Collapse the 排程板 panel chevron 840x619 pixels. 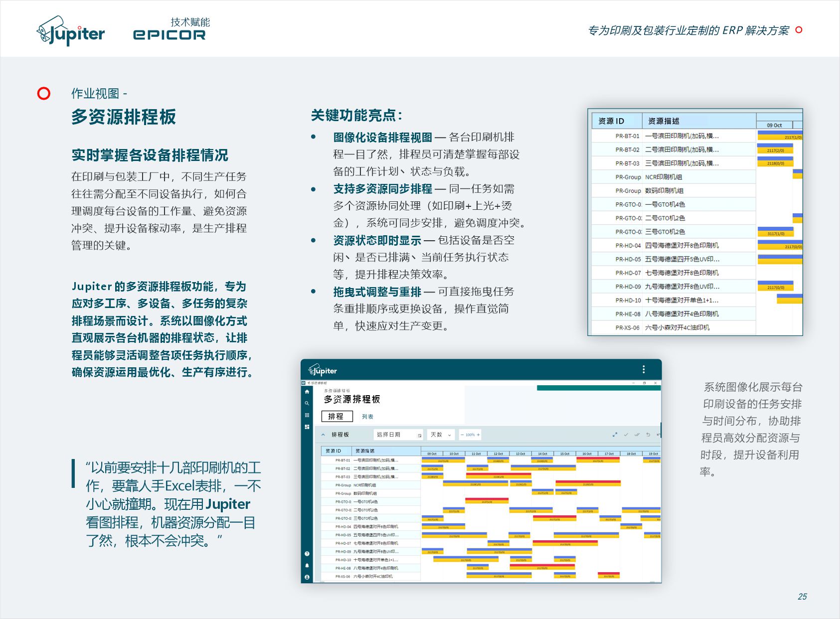pyautogui.click(x=323, y=435)
